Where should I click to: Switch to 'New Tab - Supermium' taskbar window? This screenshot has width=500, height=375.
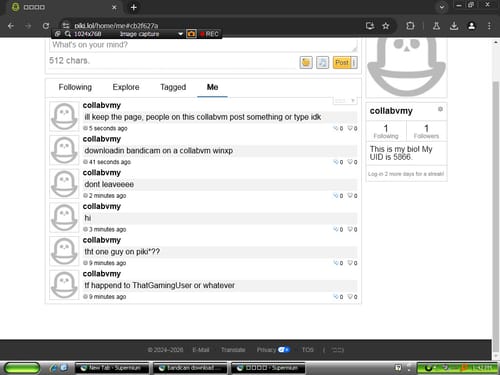[112, 368]
